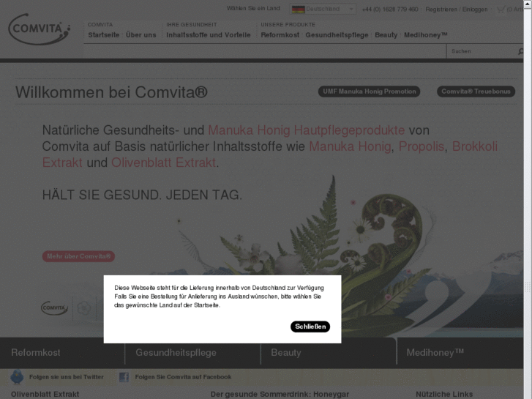Click the Facebook icon

click(x=124, y=377)
